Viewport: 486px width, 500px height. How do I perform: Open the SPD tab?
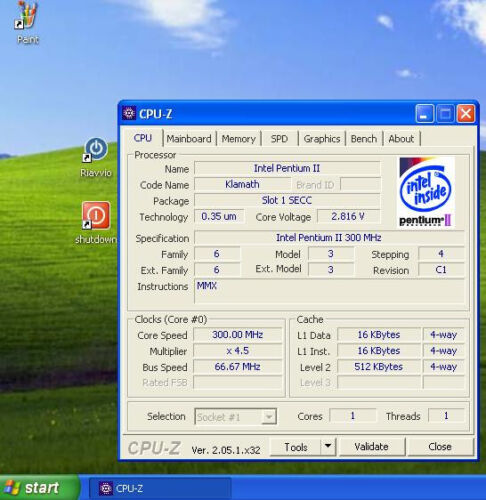point(279,139)
